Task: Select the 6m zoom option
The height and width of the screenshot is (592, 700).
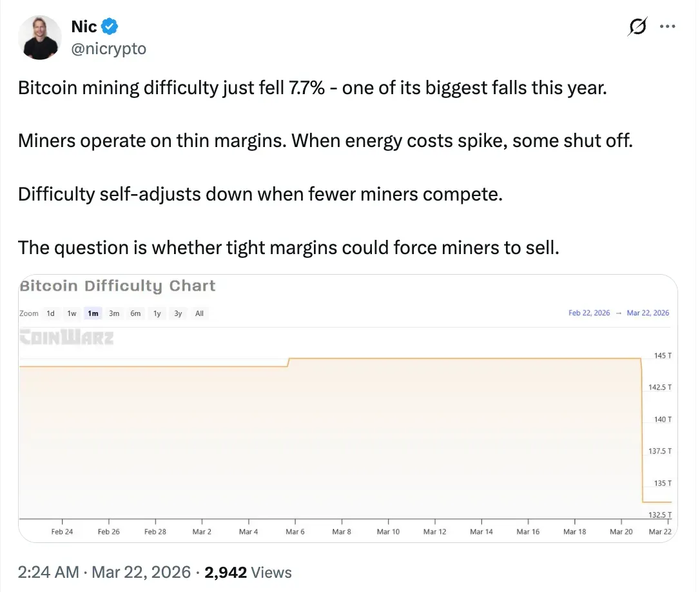Action: (x=135, y=313)
